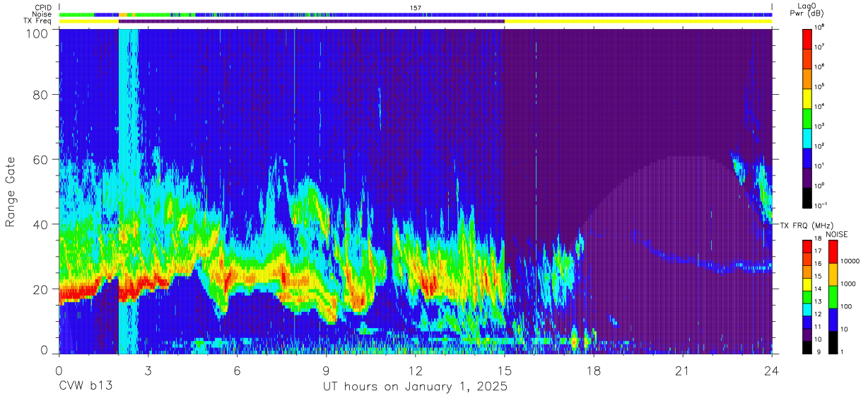Screen dimensions: 868x401
Task: Click the x-axis tick label '18'
Action: click(594, 370)
